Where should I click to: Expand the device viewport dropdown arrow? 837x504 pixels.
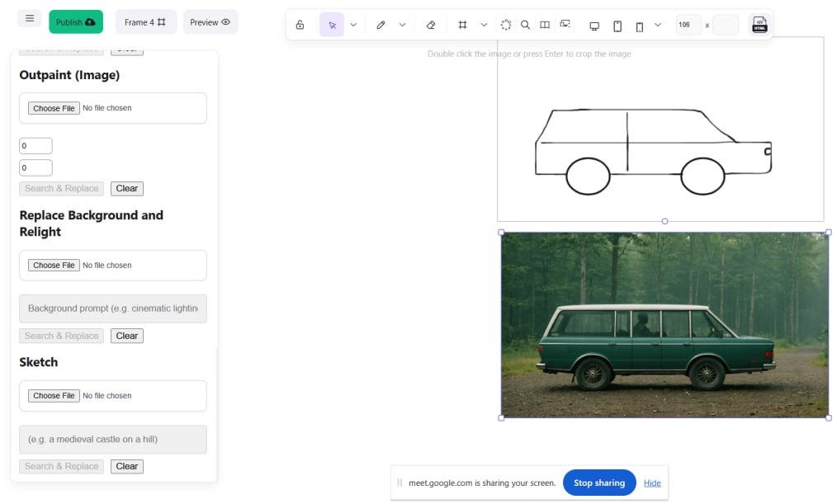click(x=658, y=25)
